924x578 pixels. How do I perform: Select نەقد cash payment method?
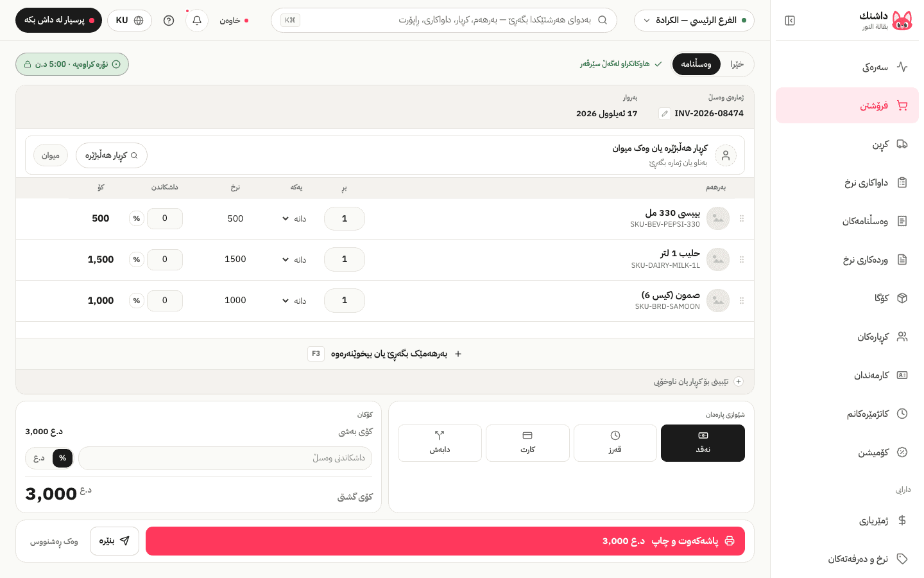point(703,443)
